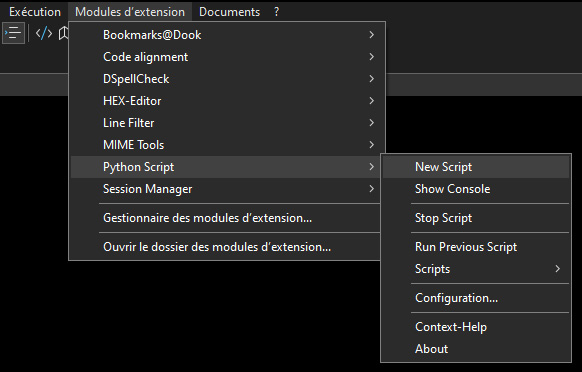Click the HEX-Editor submenu arrow

pyautogui.click(x=372, y=101)
